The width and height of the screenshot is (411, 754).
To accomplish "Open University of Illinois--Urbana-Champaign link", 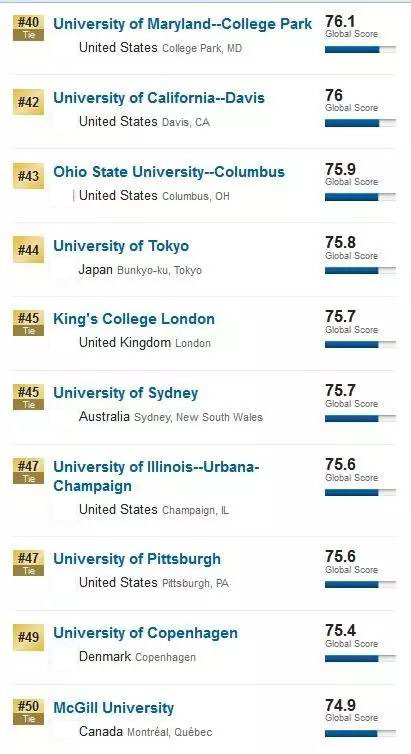I will (156, 476).
